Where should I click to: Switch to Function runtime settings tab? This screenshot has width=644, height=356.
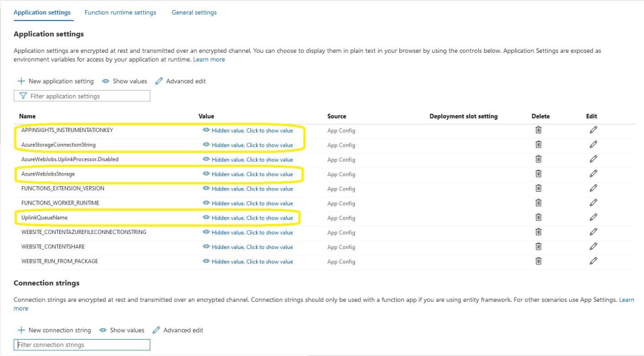[x=120, y=13]
